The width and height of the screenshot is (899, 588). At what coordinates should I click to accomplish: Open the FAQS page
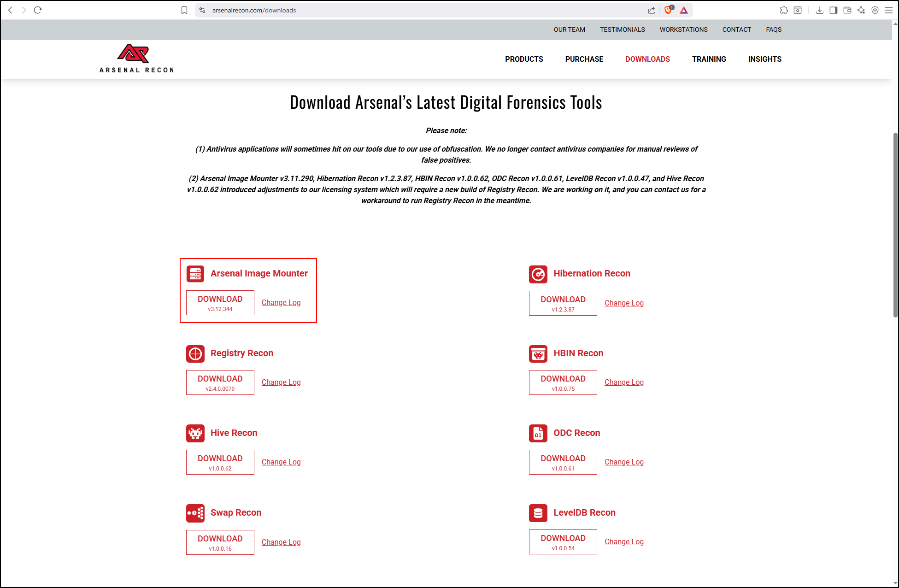[x=774, y=29]
